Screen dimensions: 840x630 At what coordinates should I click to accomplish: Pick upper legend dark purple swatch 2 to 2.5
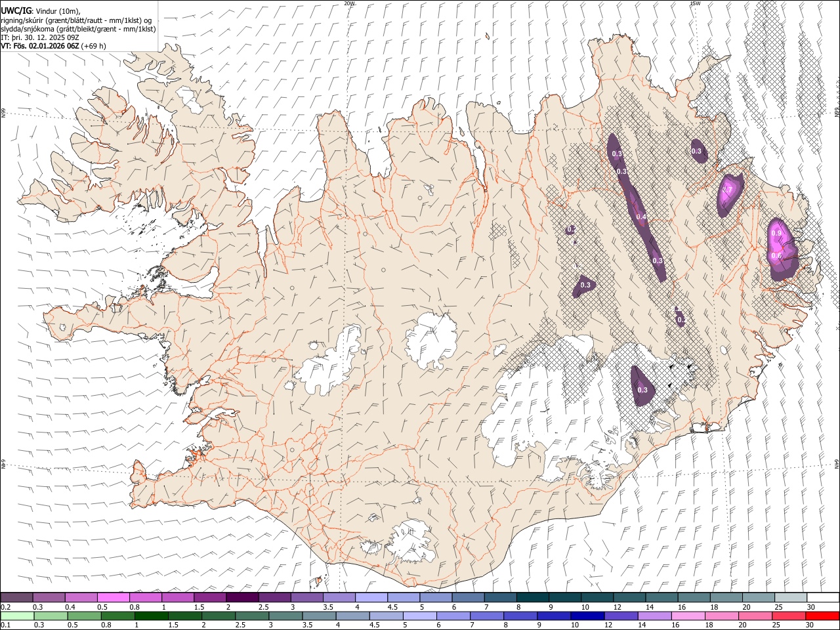click(242, 597)
